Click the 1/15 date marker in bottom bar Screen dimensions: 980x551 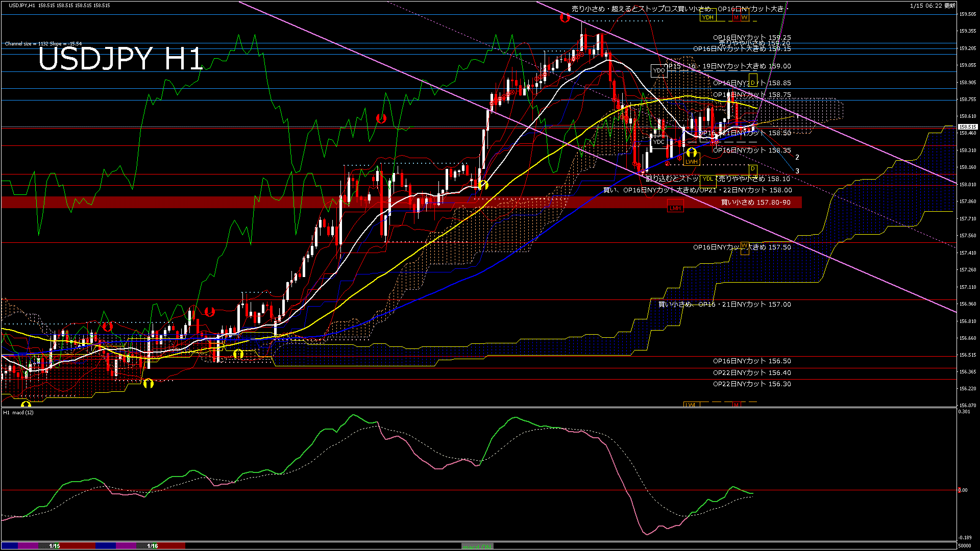[x=53, y=545]
